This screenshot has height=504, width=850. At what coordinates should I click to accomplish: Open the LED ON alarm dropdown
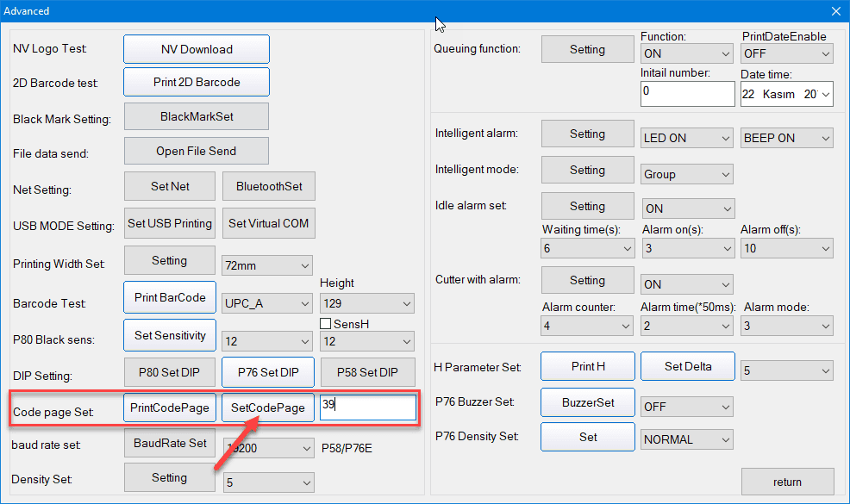[687, 138]
